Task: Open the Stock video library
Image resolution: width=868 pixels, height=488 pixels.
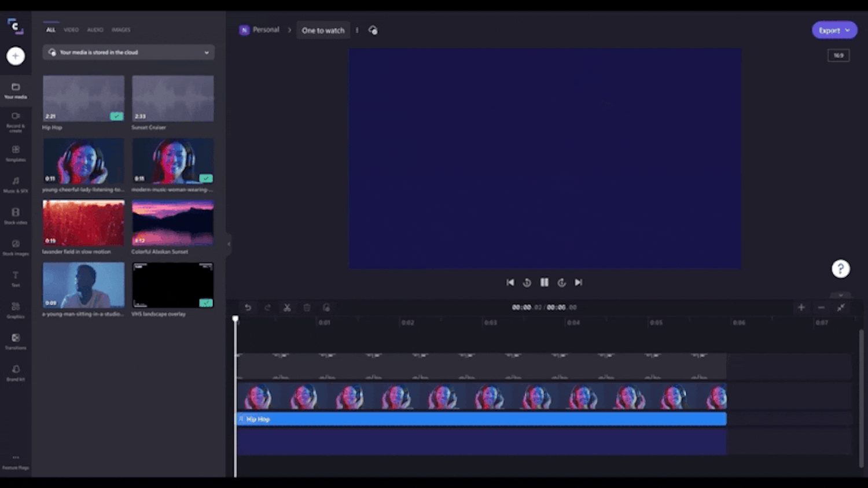Action: pos(15,215)
